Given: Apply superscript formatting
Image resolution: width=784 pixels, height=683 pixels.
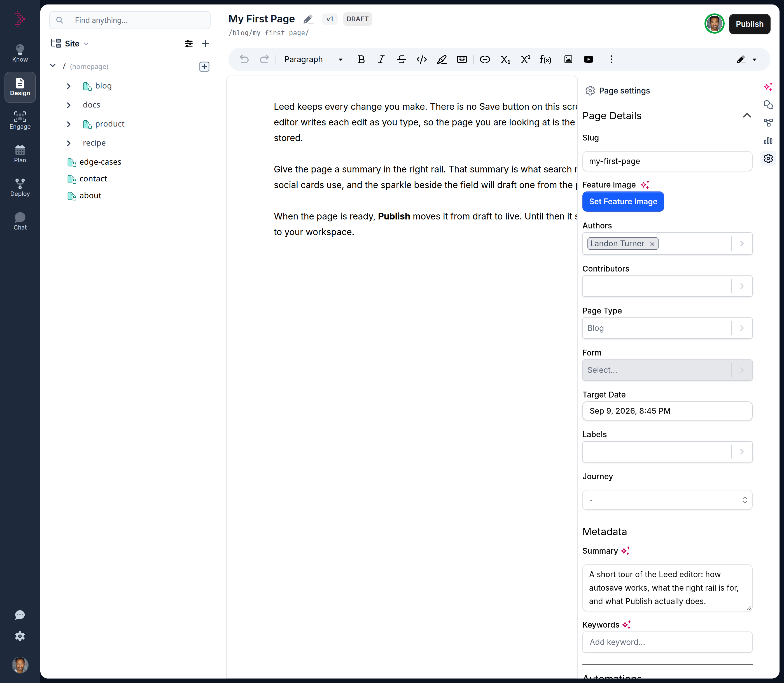Looking at the screenshot, I should (526, 59).
